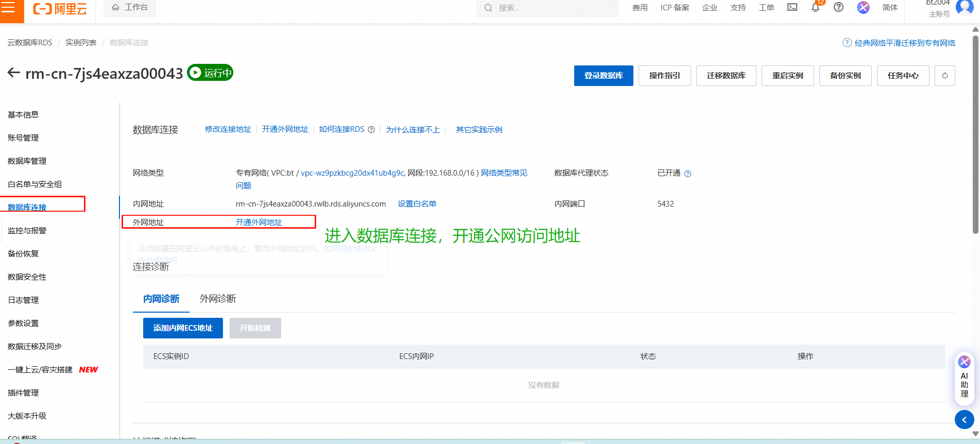
Task: Click 登录数据库 button
Action: pyautogui.click(x=604, y=76)
